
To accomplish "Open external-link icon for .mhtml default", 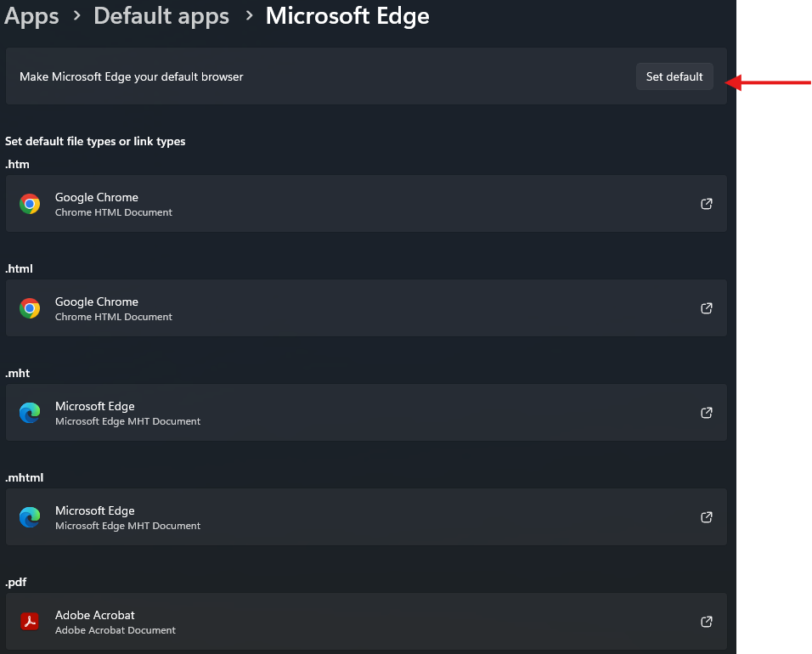I will 706,517.
